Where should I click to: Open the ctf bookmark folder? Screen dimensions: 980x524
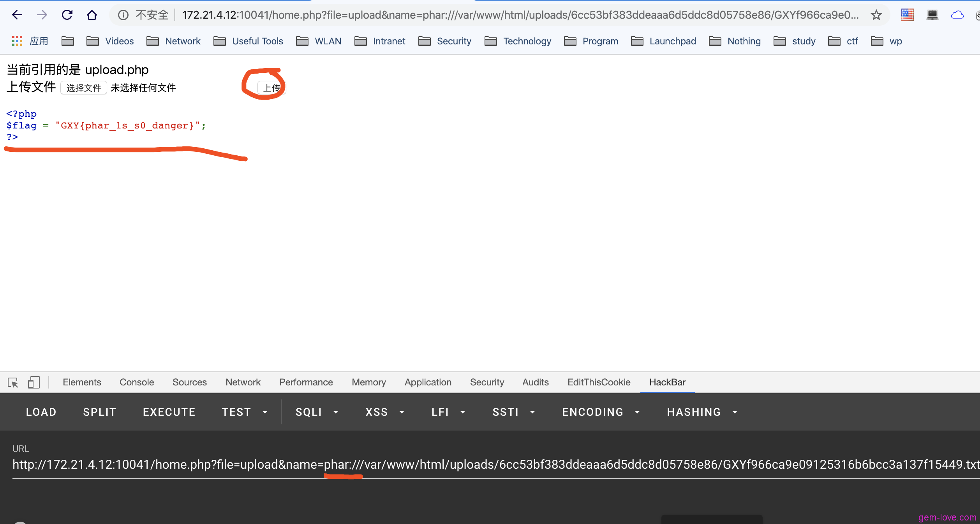[843, 41]
